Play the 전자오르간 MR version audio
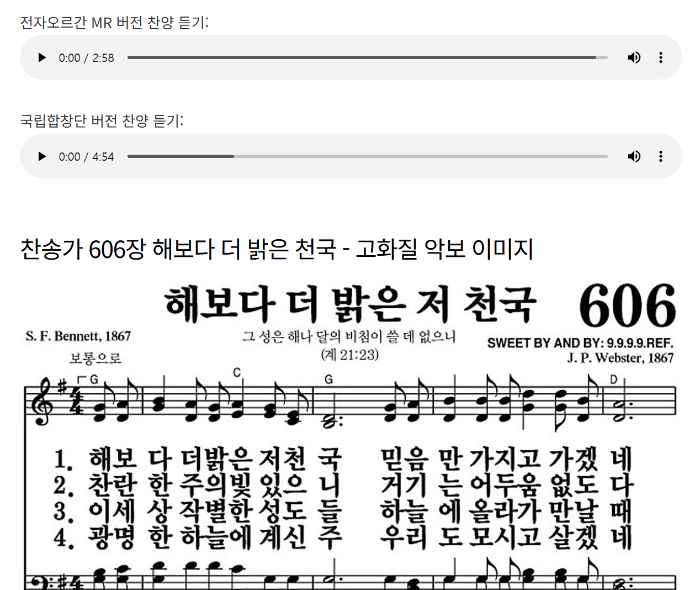 coord(42,57)
